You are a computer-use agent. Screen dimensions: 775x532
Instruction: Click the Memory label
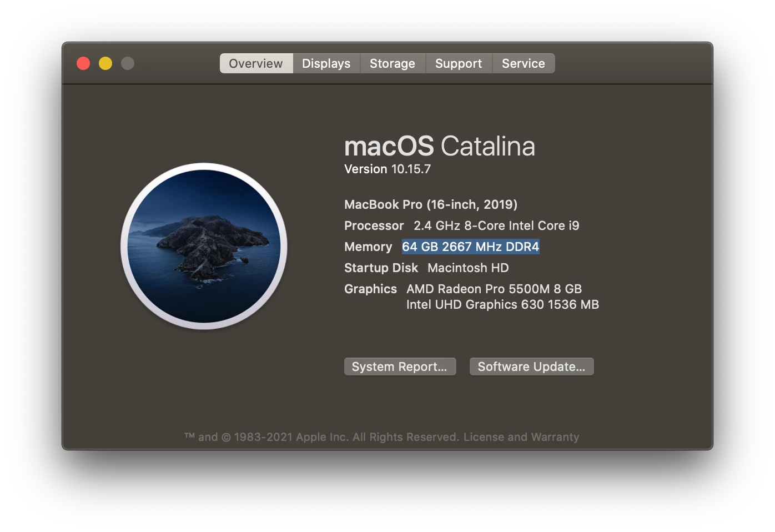pos(368,247)
